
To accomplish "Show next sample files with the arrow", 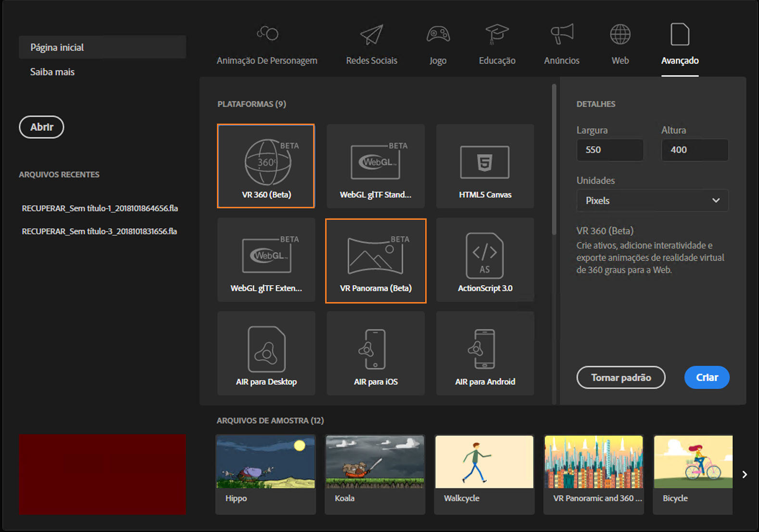I will pyautogui.click(x=745, y=475).
